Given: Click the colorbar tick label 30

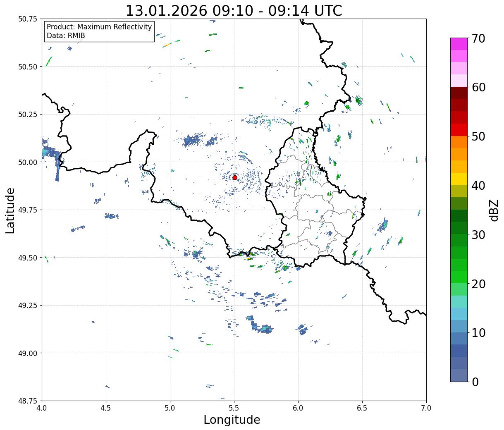Looking at the screenshot, I should [x=478, y=235].
